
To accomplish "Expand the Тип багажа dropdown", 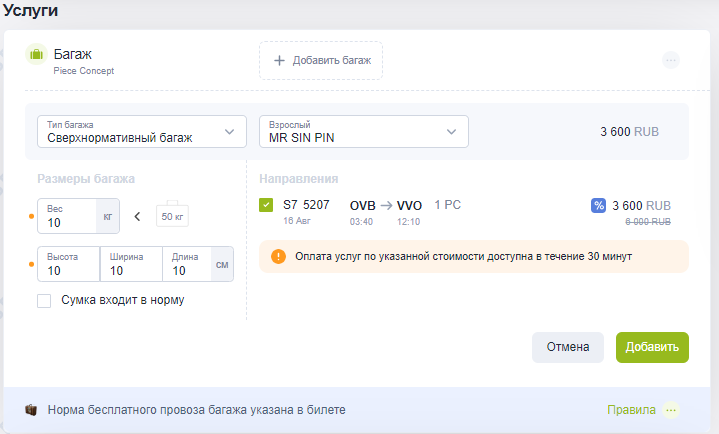I will 142,132.
